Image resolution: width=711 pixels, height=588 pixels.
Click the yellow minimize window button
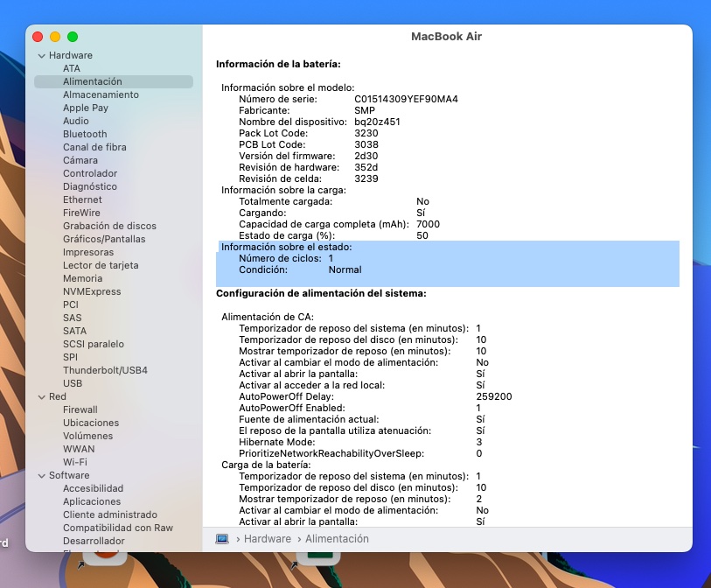[x=55, y=37]
